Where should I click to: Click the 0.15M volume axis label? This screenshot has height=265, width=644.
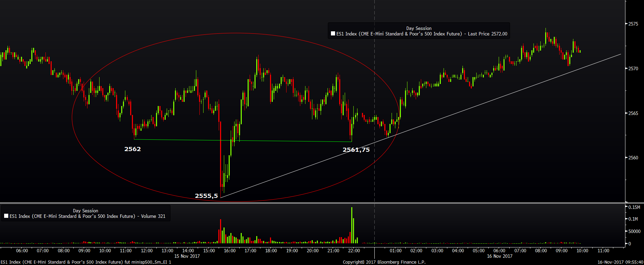[634, 207]
